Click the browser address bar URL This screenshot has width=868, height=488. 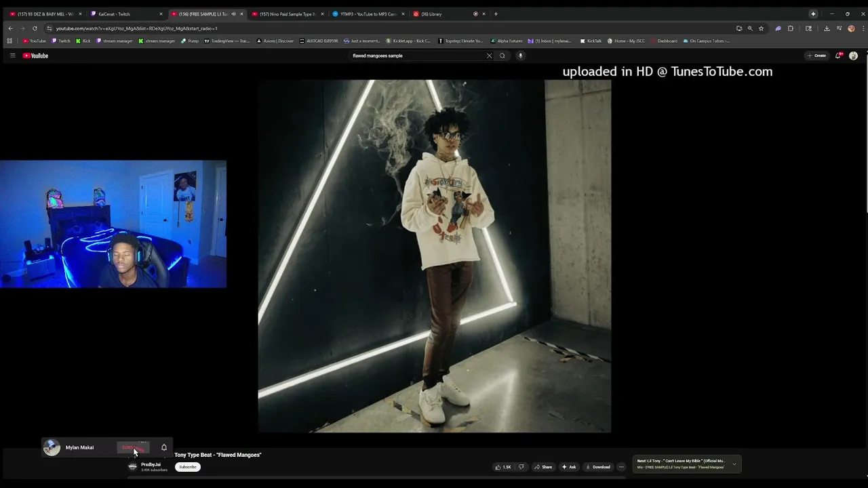(x=136, y=28)
